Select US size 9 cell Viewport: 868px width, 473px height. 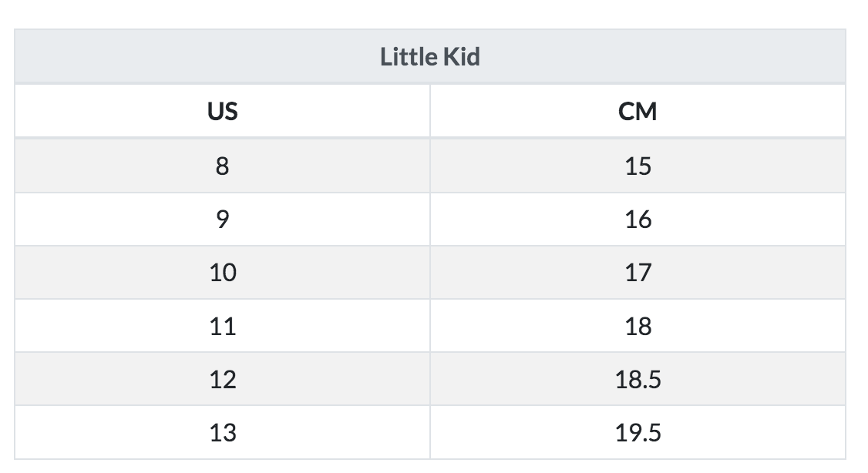[x=222, y=220]
